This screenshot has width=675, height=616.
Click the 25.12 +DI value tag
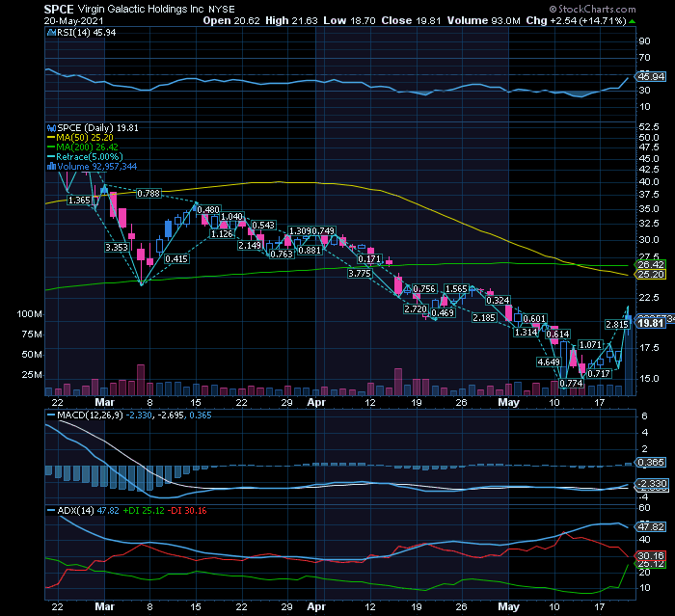click(651, 564)
